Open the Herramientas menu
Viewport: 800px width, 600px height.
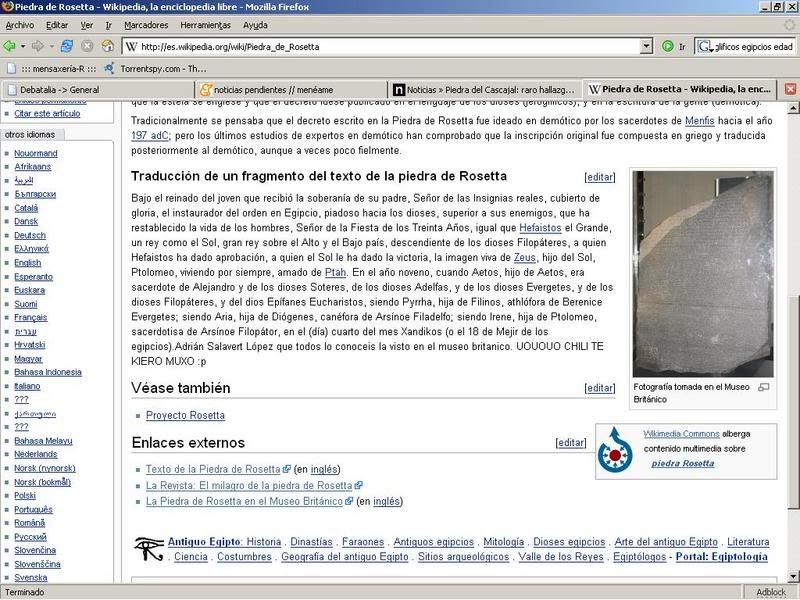click(x=205, y=25)
